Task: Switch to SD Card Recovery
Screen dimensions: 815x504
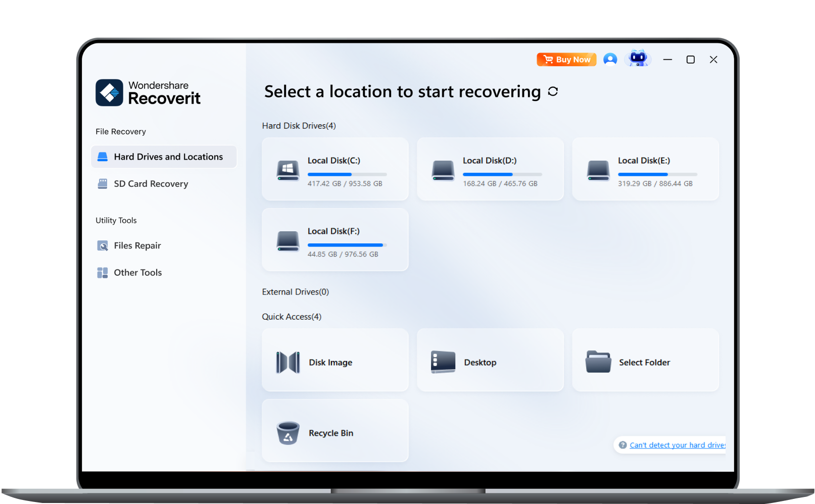Action: point(151,184)
